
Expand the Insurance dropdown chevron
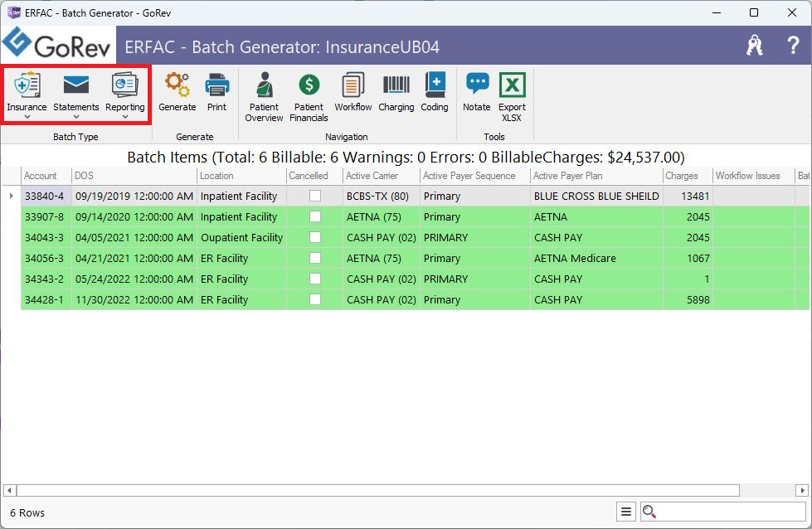(27, 117)
